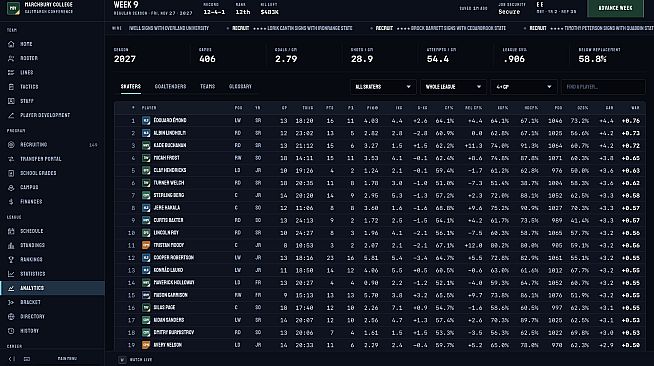Switch to the Goaltenders tab
Viewport: 654px width, 366px height.
coord(170,87)
